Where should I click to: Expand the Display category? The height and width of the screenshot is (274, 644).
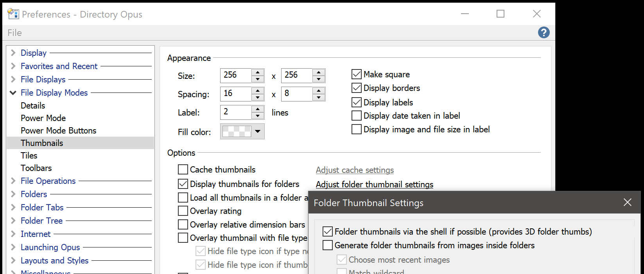[x=13, y=53]
